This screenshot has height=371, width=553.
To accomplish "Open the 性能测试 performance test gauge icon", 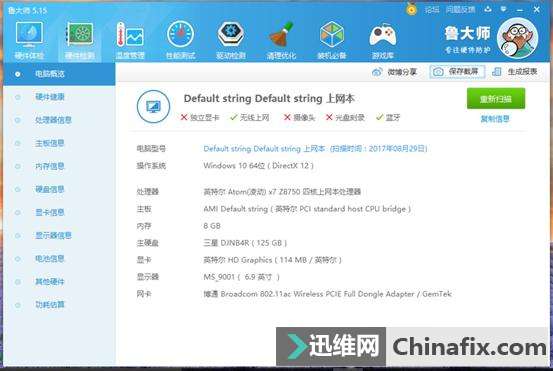I will click(x=181, y=35).
